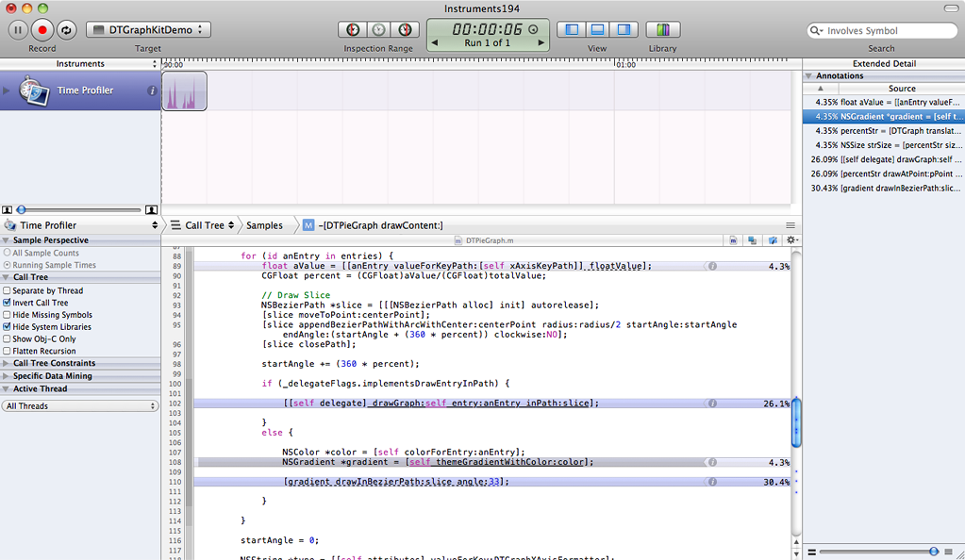Image resolution: width=965 pixels, height=560 pixels.
Task: Toggle the Extended Detail pane view button
Action: click(x=624, y=30)
